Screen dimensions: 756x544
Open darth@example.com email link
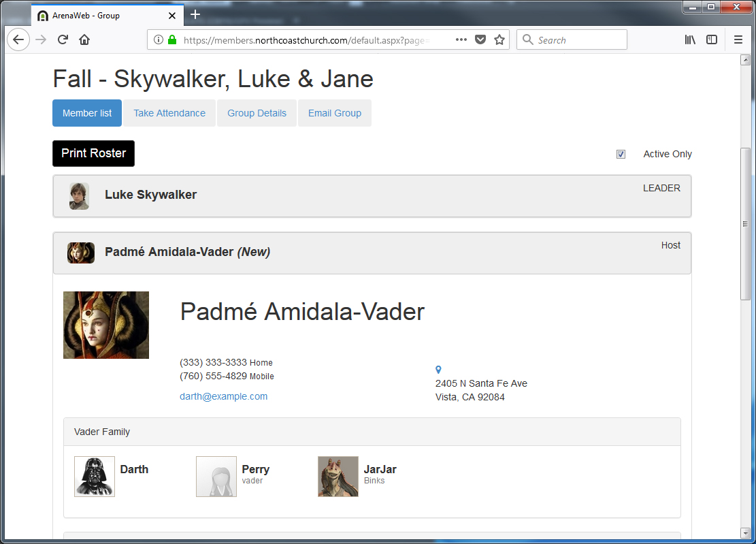coord(223,396)
